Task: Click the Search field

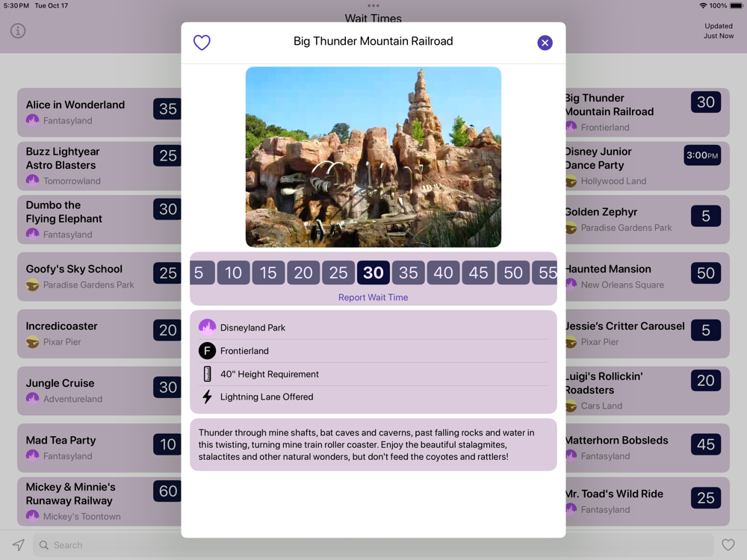Action: click(x=373, y=545)
